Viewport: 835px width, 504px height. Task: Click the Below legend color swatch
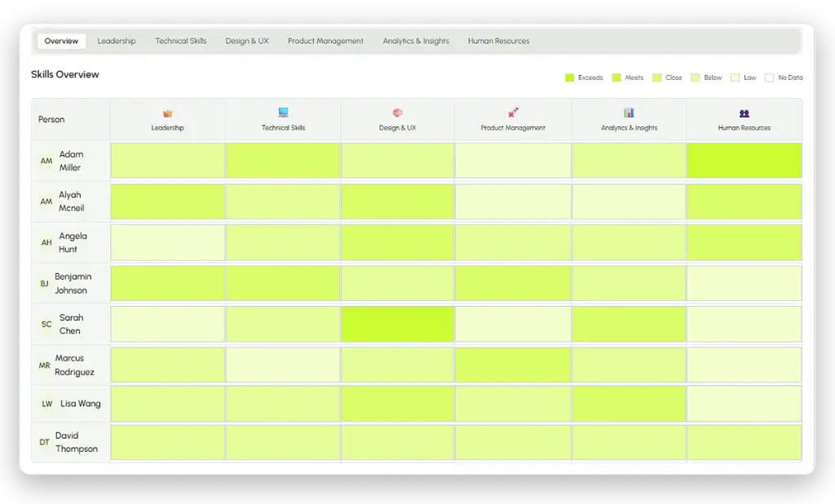point(695,77)
